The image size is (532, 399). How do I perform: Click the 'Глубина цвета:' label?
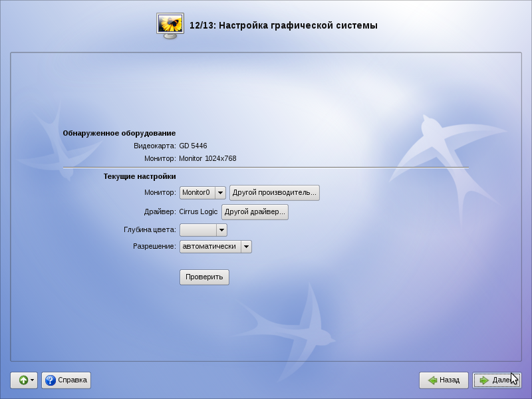[x=150, y=230]
